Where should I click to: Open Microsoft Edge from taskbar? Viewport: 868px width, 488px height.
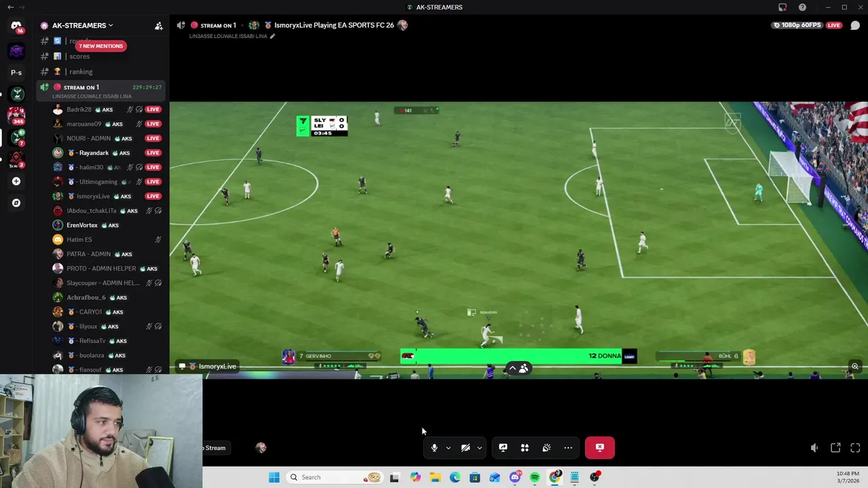(455, 477)
